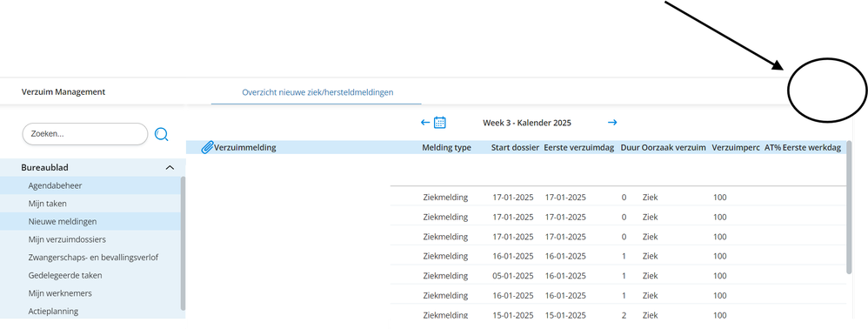The image size is (868, 329).
Task: Go to next week with right arrow
Action: (x=612, y=123)
